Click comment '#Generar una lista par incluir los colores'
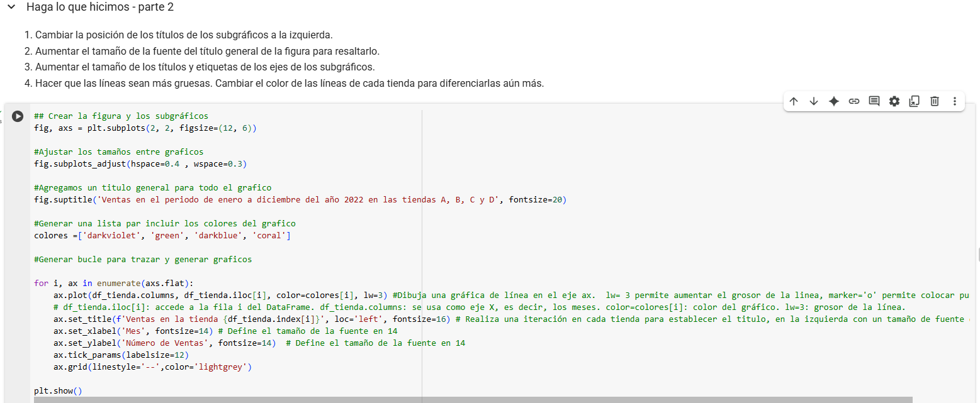The image size is (980, 403). [x=165, y=224]
